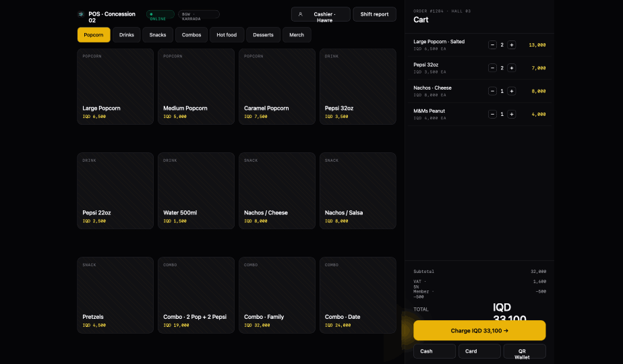Increase M&Ms Peanut cart quantity
Screen dimensions: 623x364
pos(511,114)
